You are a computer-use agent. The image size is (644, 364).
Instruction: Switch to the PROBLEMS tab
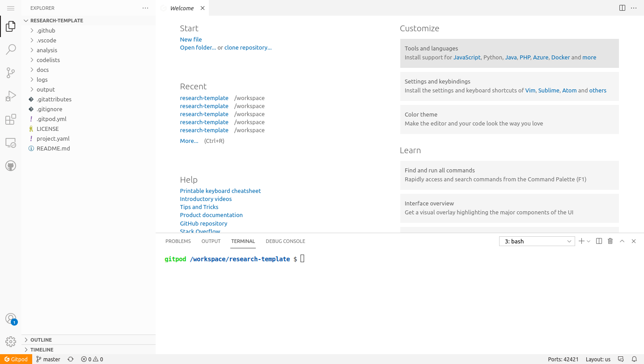[178, 241]
